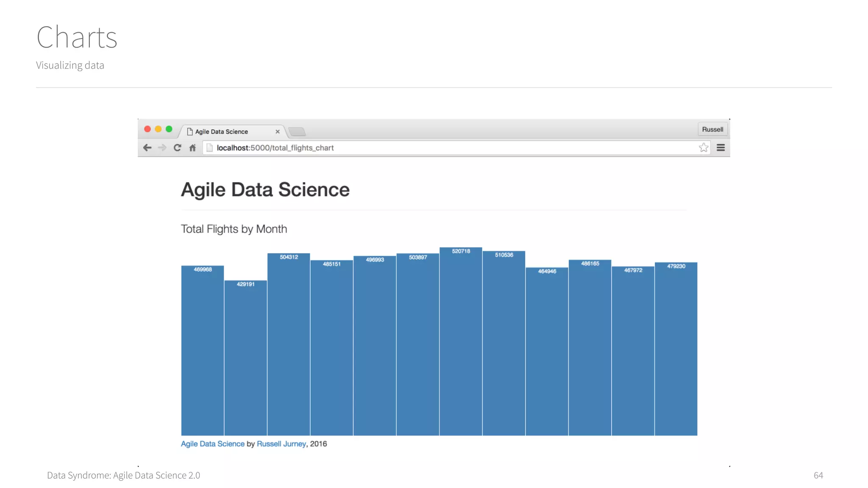The image size is (868, 488).
Task: Select the bar labeled 486165
Action: coord(590,347)
